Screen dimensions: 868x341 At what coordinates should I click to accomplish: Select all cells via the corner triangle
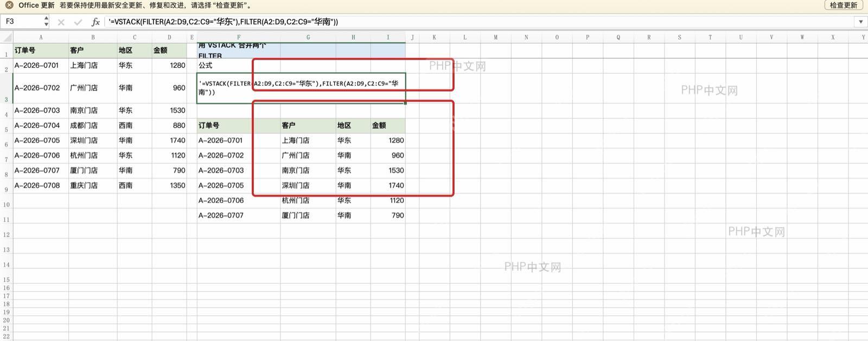click(7, 37)
